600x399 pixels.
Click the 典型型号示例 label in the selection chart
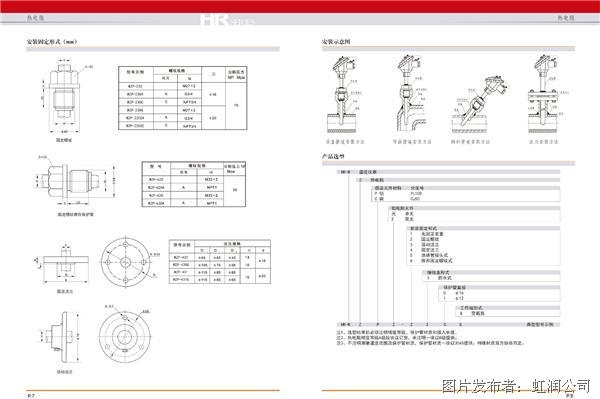[540, 324]
